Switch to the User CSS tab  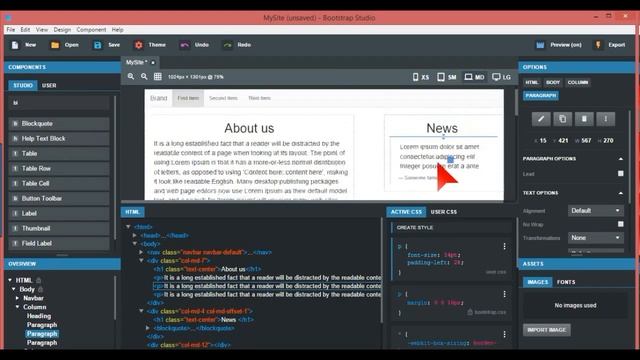click(x=444, y=212)
